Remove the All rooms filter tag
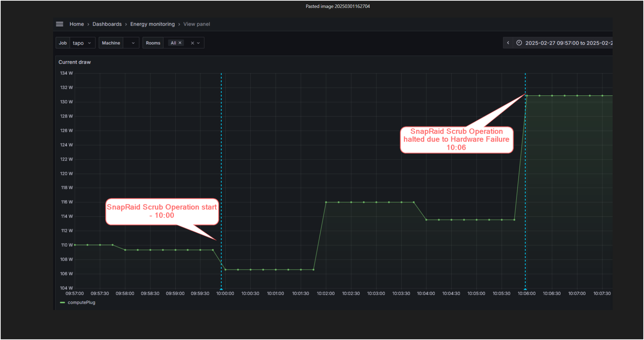Screen dimensions: 644x340 (180, 42)
